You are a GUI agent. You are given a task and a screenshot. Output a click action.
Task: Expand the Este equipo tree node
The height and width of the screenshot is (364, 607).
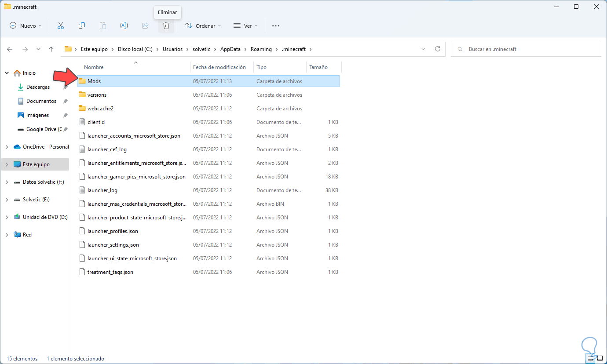click(x=7, y=164)
